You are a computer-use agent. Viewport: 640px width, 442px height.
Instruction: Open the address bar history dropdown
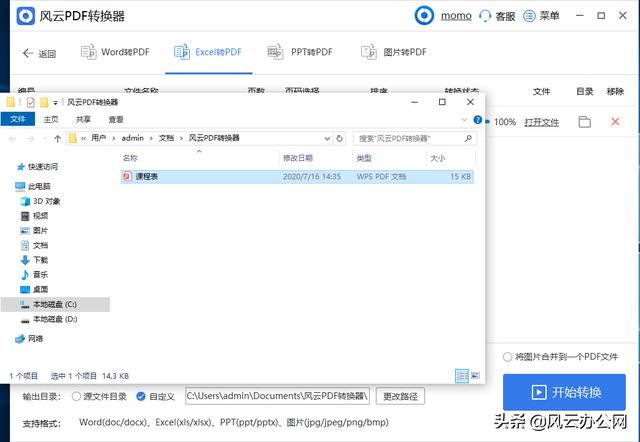coord(327,139)
